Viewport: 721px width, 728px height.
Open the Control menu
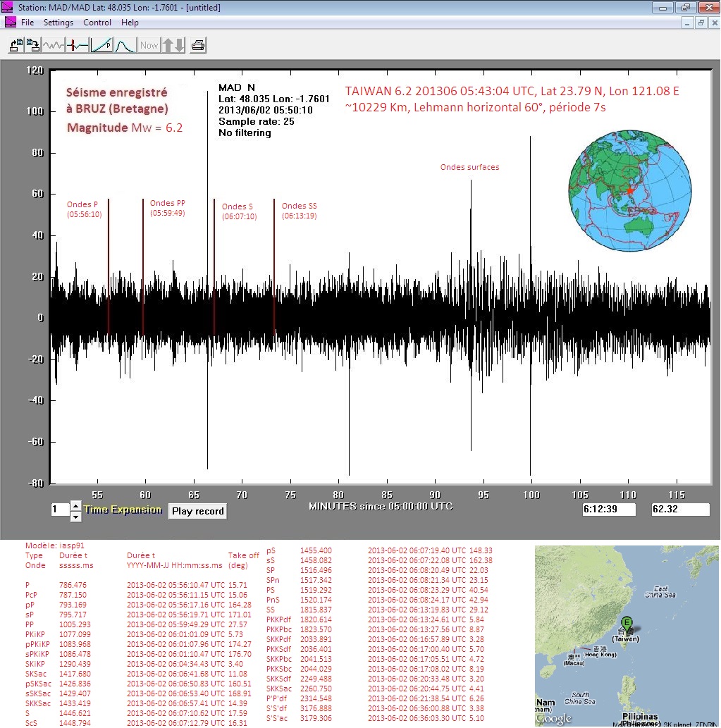pos(97,23)
